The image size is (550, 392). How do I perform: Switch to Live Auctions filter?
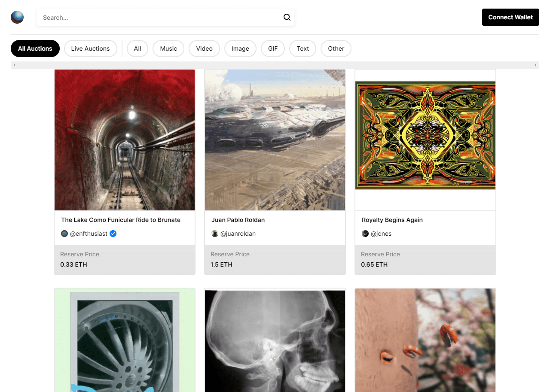click(x=90, y=49)
